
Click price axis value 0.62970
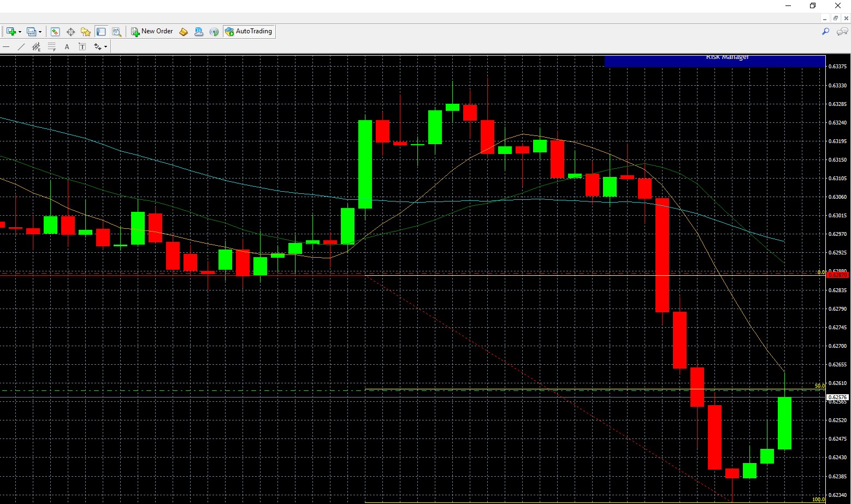(838, 234)
